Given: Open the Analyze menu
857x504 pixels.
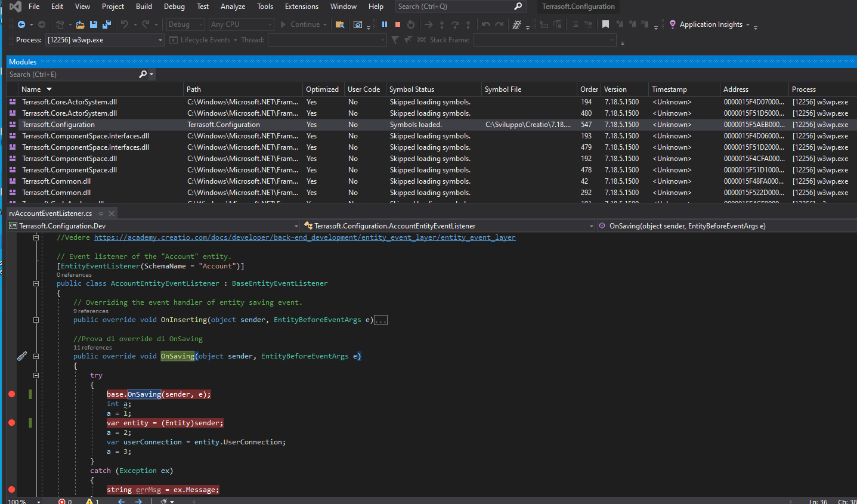Looking at the screenshot, I should click(x=233, y=7).
